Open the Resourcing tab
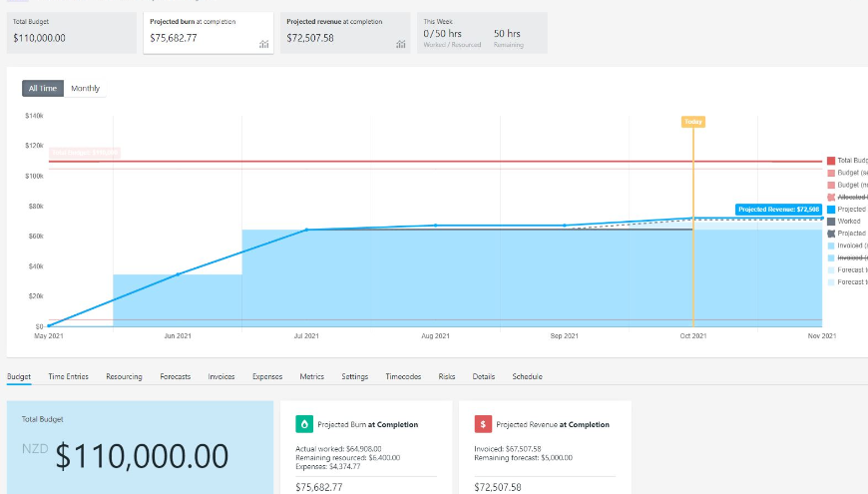 pos(124,376)
